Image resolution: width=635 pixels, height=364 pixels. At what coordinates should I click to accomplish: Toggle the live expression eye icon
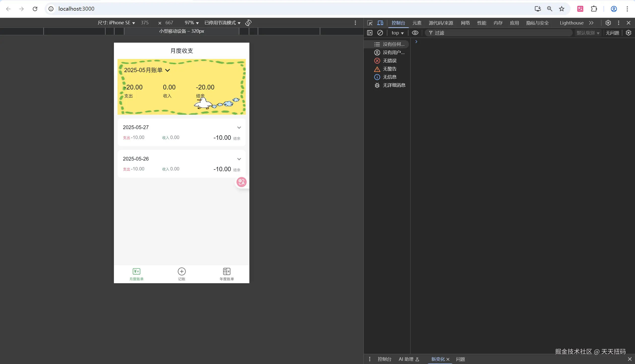[x=415, y=33]
